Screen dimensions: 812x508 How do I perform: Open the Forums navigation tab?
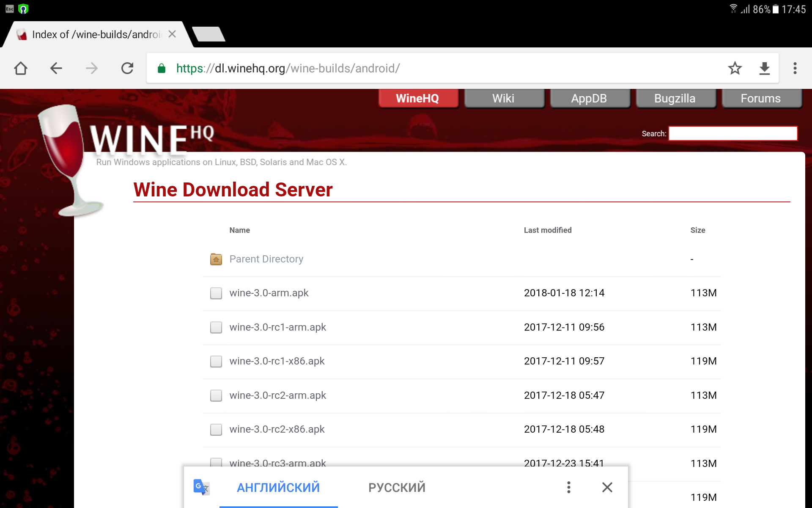coord(761,98)
